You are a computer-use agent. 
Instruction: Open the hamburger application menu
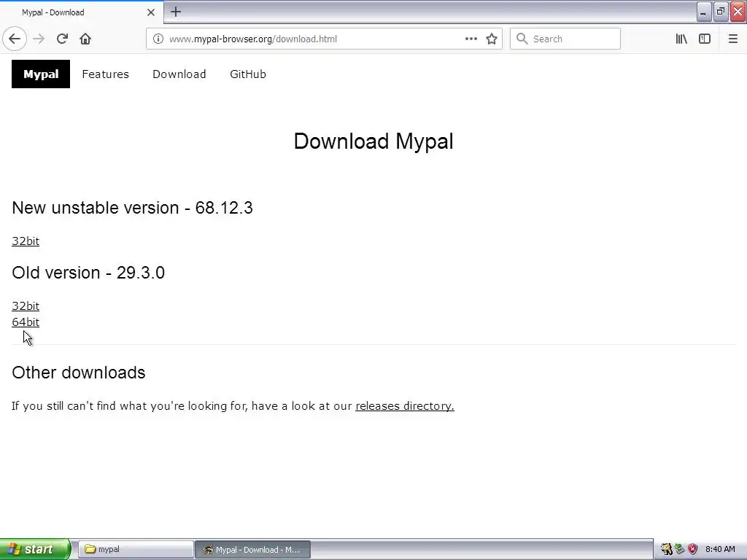pos(732,39)
